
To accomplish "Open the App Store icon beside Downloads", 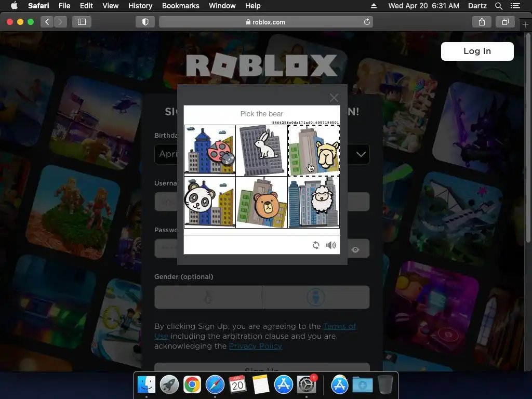I will coord(340,385).
